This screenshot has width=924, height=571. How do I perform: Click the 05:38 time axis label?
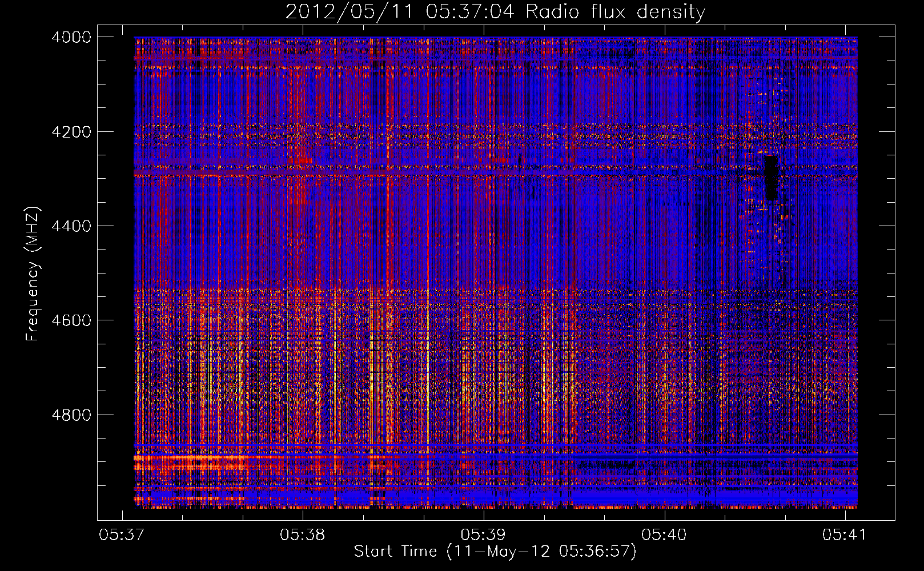point(303,534)
